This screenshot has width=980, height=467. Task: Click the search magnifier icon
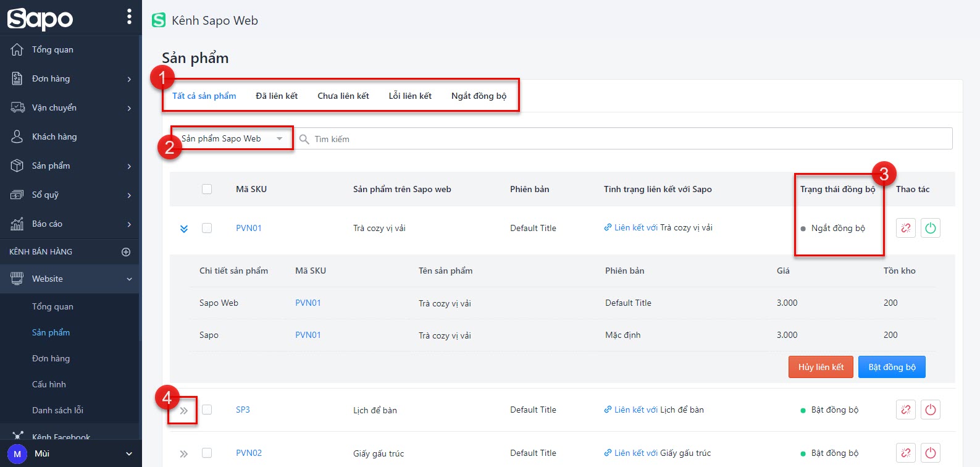point(304,139)
